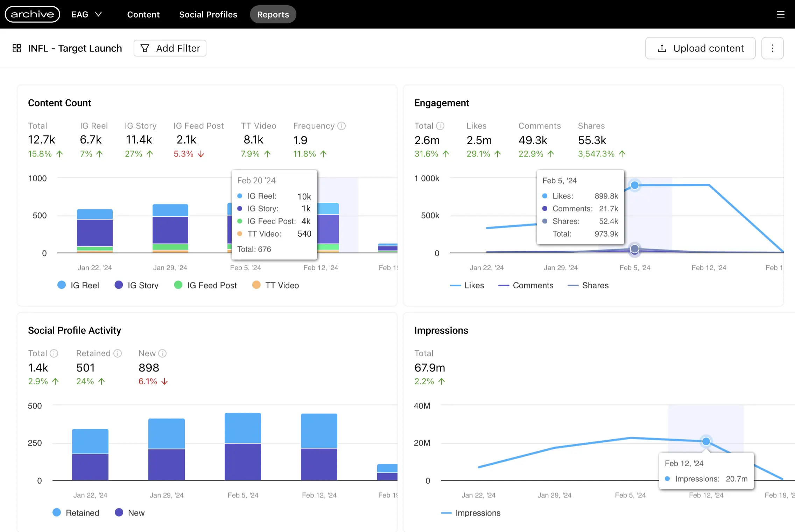Select the Reports nav button
795x532 pixels.
click(x=273, y=14)
